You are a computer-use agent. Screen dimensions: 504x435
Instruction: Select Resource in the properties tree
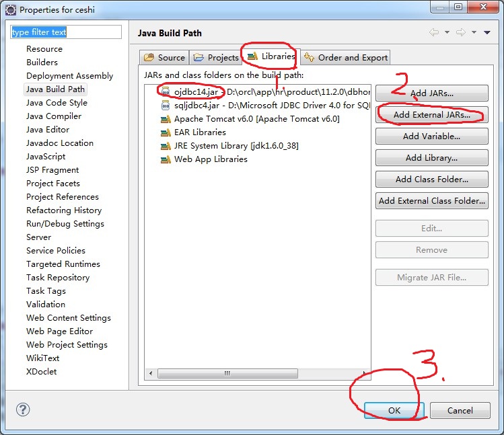[44, 49]
